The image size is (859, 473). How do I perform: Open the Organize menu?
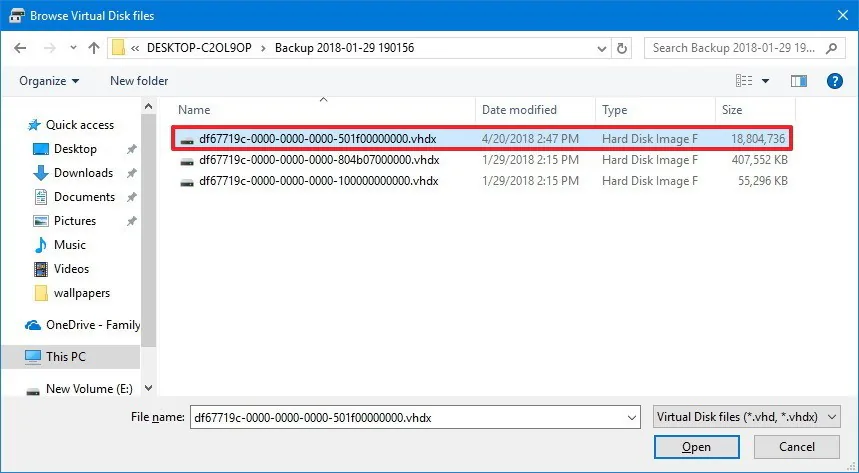tap(49, 81)
